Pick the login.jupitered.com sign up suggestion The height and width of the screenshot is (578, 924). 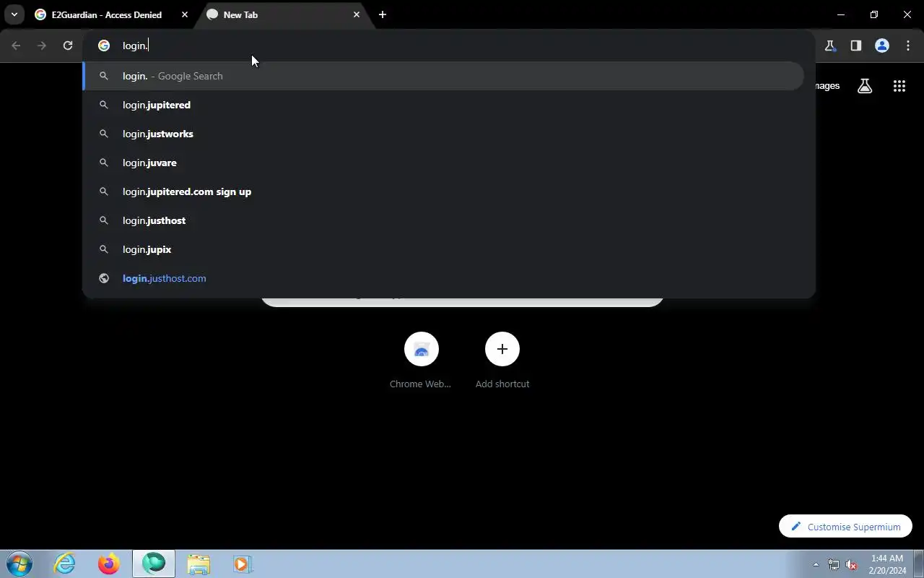coord(443,191)
